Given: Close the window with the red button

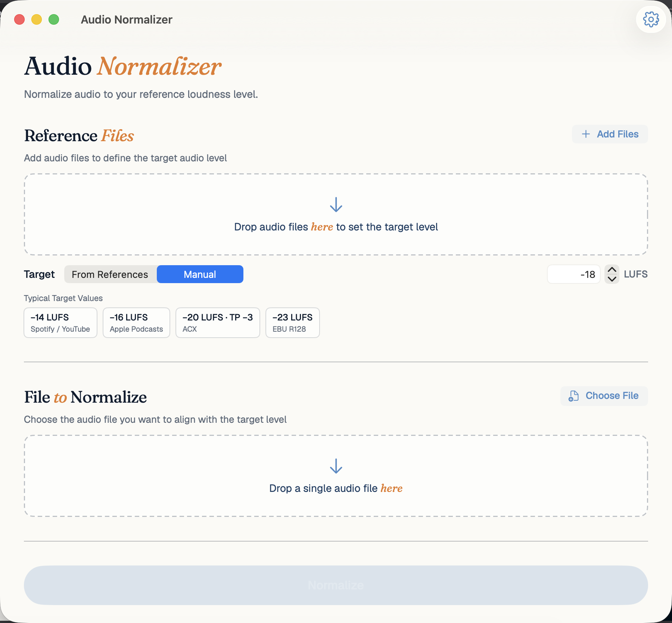Looking at the screenshot, I should [x=19, y=19].
